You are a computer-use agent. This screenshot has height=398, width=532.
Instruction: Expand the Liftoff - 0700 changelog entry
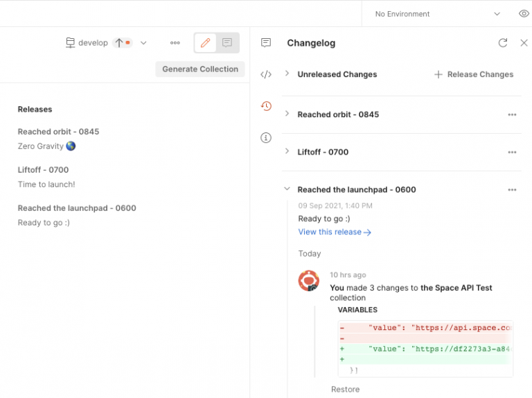287,151
